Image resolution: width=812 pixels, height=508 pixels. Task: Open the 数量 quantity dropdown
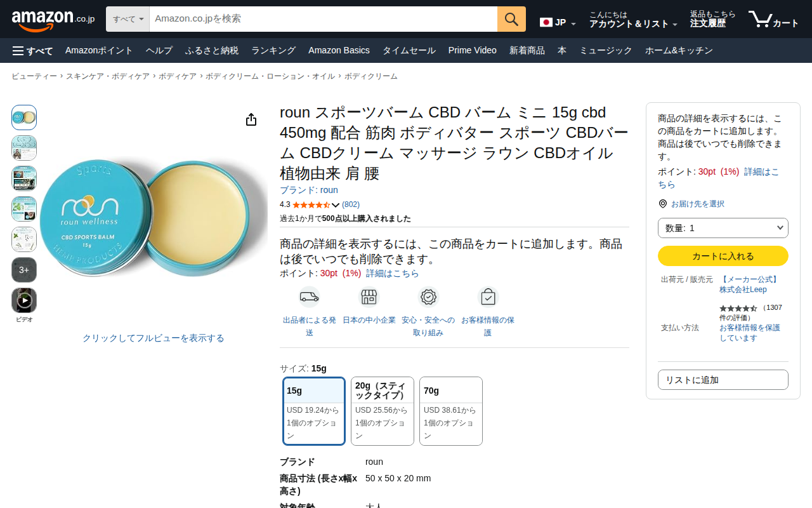(723, 228)
